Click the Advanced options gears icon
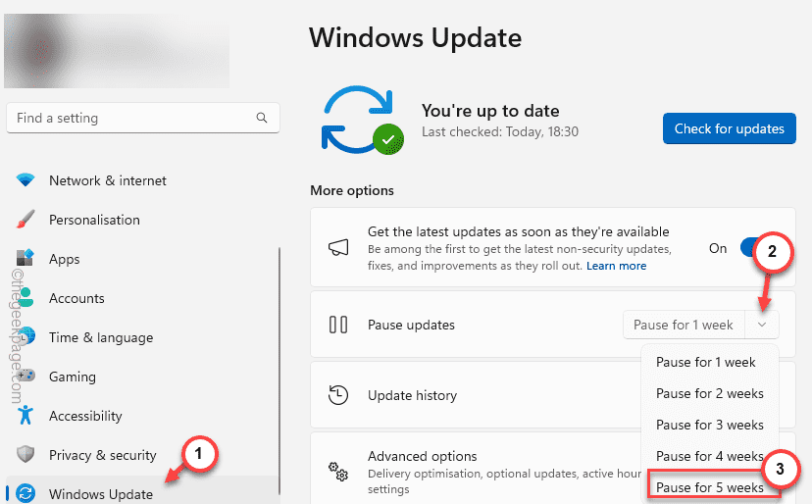The height and width of the screenshot is (504, 812). click(x=338, y=472)
